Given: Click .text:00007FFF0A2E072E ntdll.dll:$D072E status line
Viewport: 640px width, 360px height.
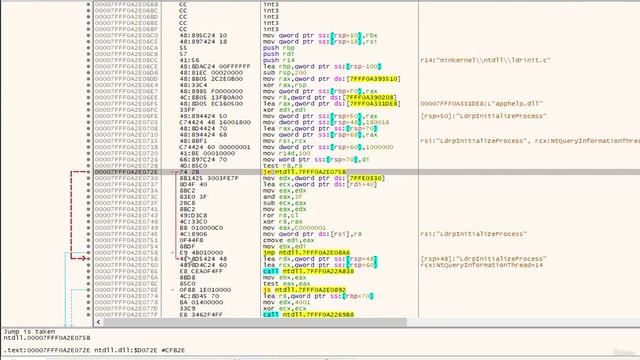Looking at the screenshot, I should click(94, 350).
